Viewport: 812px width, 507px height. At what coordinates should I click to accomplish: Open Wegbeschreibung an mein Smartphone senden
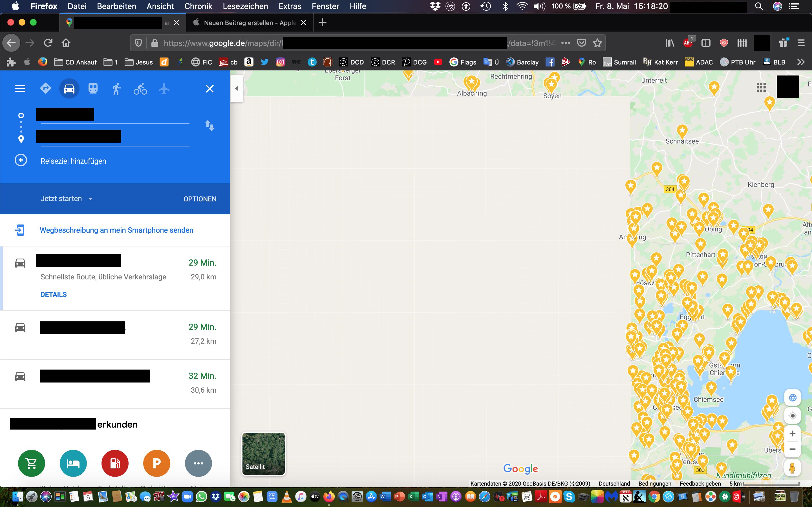click(x=116, y=230)
